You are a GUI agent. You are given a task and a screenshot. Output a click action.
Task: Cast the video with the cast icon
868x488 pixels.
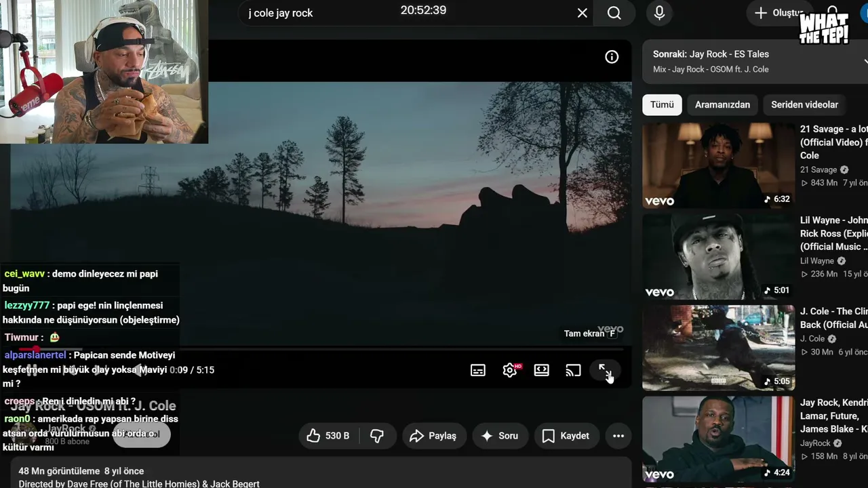coord(574,370)
